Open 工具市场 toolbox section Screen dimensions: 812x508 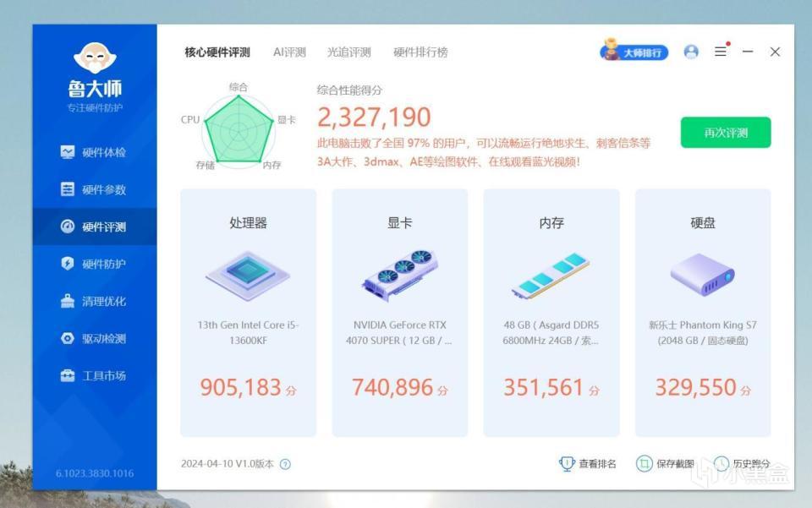94,375
